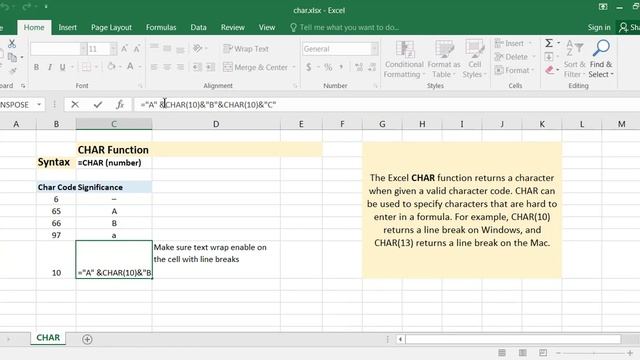
Task: Cancel formula entry with X icon
Action: pyautogui.click(x=75, y=104)
